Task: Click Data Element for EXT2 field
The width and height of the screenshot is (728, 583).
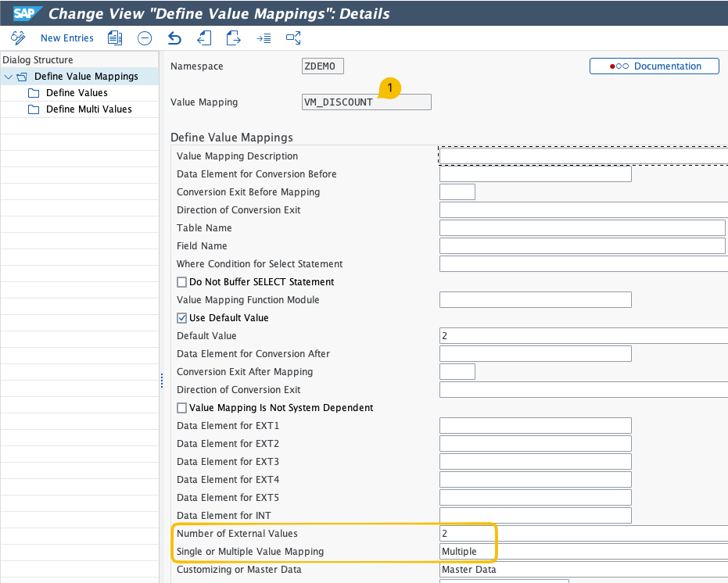Action: point(536,444)
